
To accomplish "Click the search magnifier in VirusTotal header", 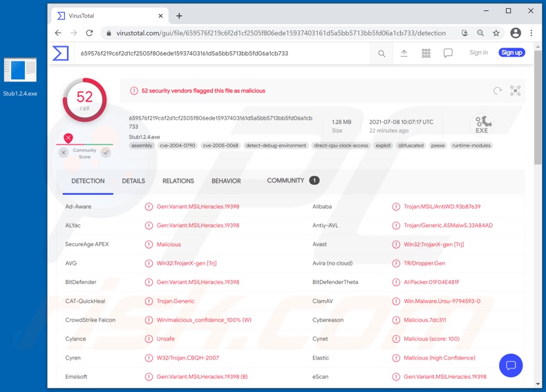I will pyautogui.click(x=382, y=54).
